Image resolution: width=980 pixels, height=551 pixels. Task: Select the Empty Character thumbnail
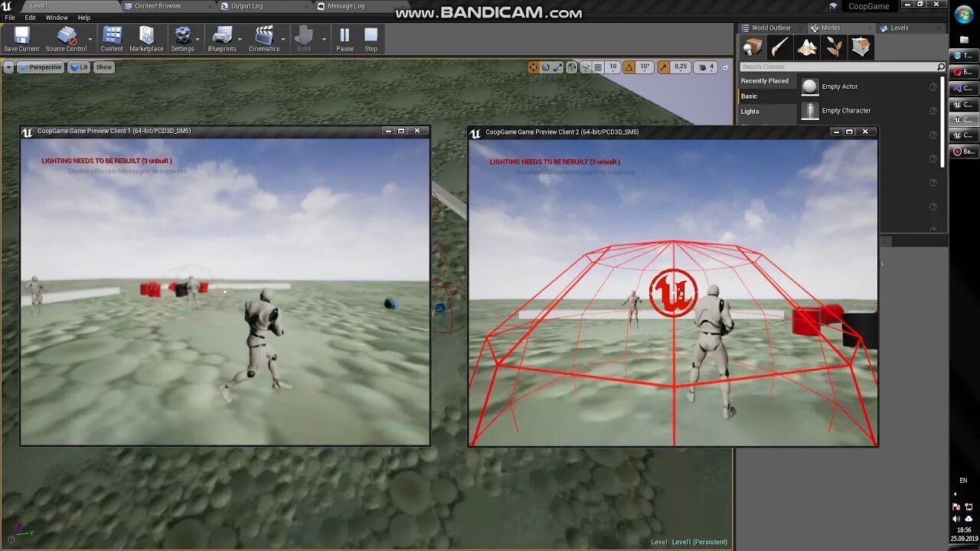click(809, 111)
